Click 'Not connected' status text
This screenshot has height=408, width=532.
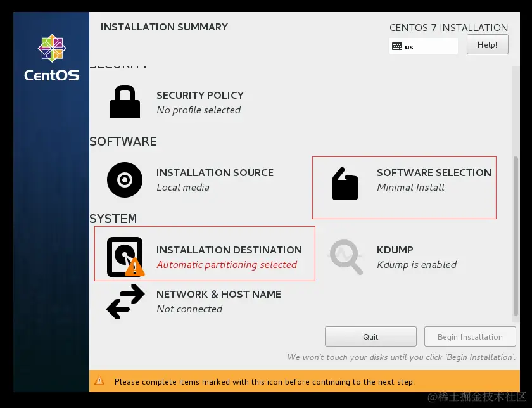point(189,309)
